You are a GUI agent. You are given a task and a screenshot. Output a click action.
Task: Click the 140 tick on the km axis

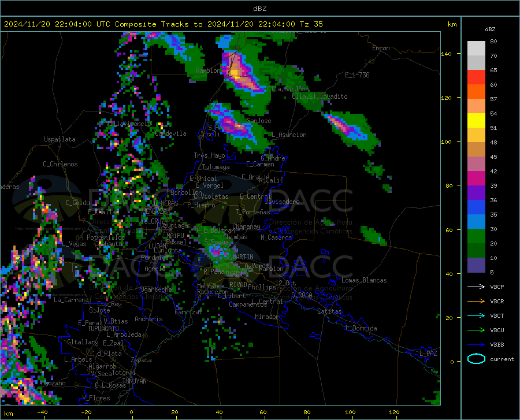point(446,54)
